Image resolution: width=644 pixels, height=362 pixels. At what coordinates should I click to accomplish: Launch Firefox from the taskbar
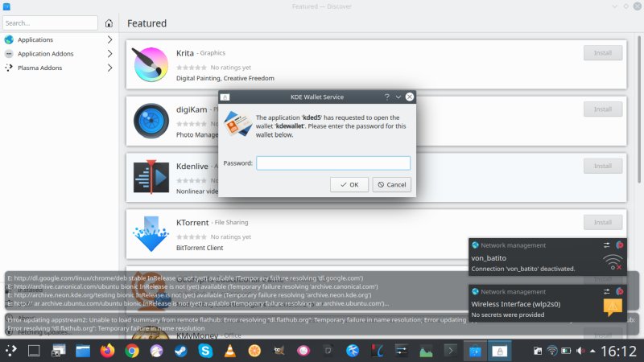click(x=107, y=351)
